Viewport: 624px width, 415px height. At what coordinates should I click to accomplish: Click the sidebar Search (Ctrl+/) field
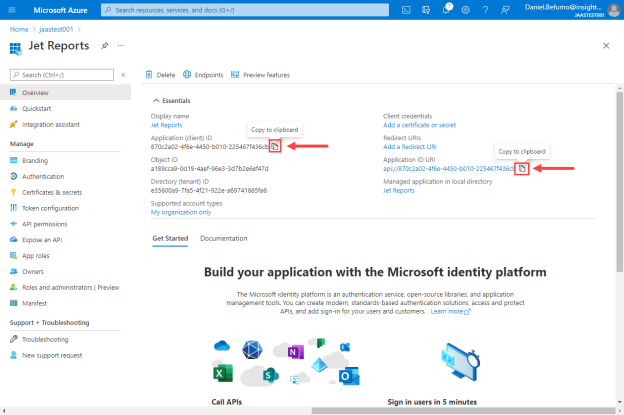click(62, 75)
